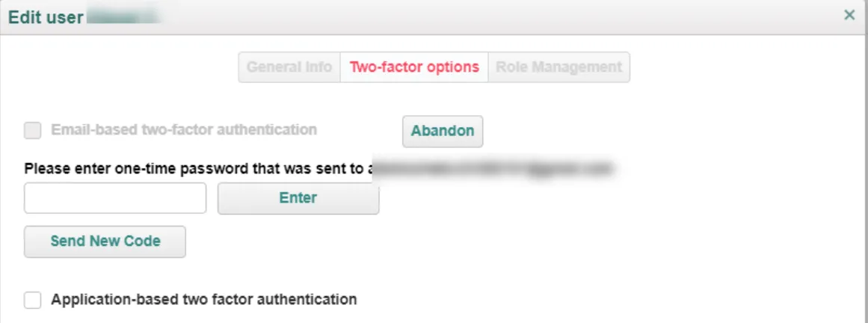Focus the one-time password input field

coord(115,198)
